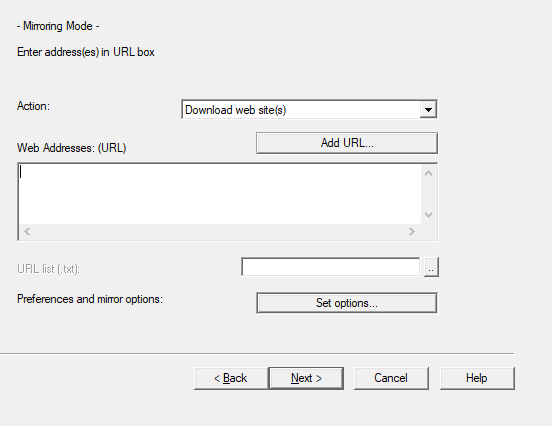Select the 'Download web site(s)' combo box
The height and width of the screenshot is (426, 552).
tap(309, 109)
